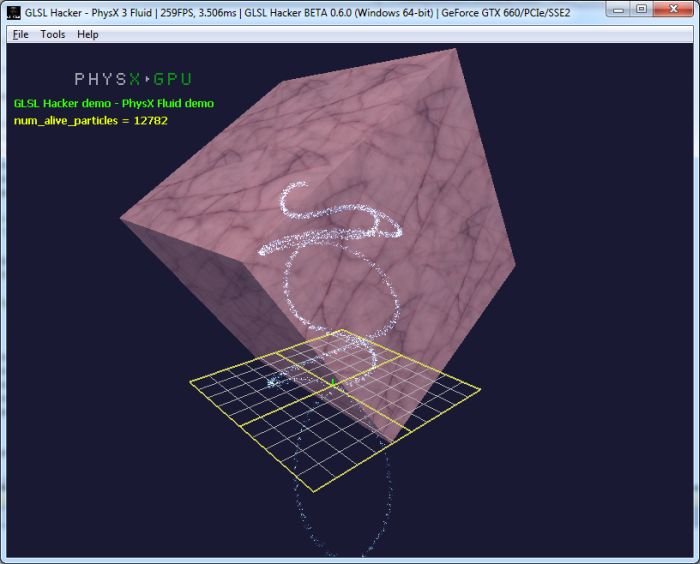Open the Help menu

tap(88, 34)
